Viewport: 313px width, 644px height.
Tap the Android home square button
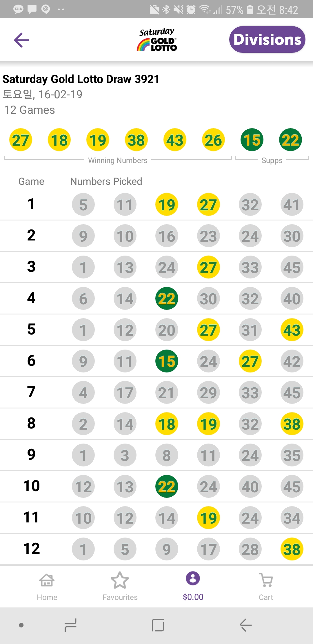coord(158,625)
